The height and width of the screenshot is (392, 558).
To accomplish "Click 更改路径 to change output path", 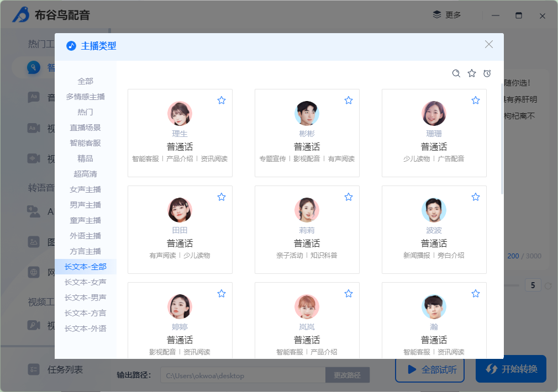I will (x=348, y=375).
